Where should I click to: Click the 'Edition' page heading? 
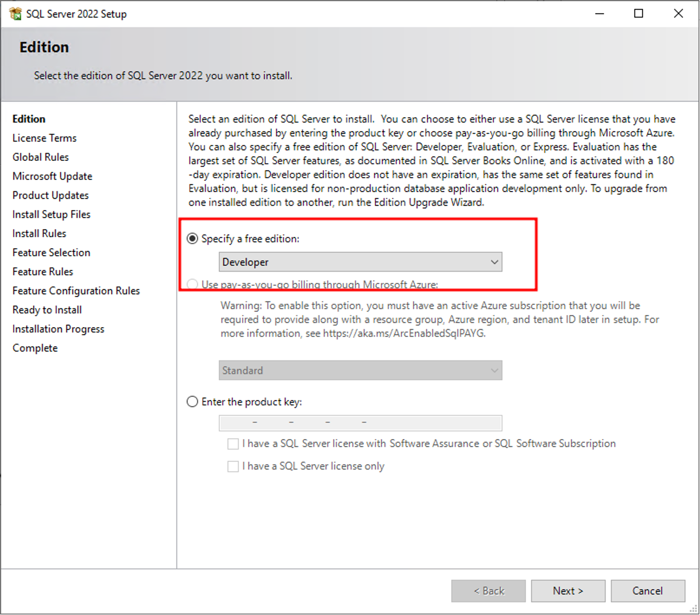point(44,47)
